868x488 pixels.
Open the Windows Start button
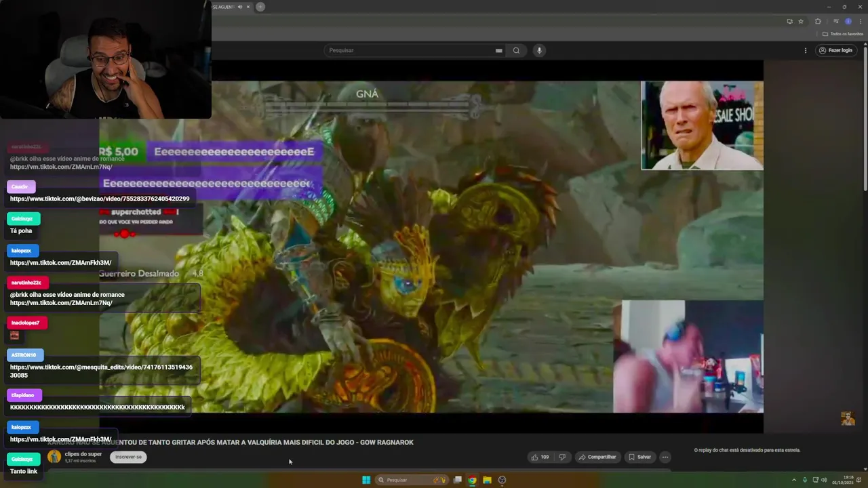(366, 480)
